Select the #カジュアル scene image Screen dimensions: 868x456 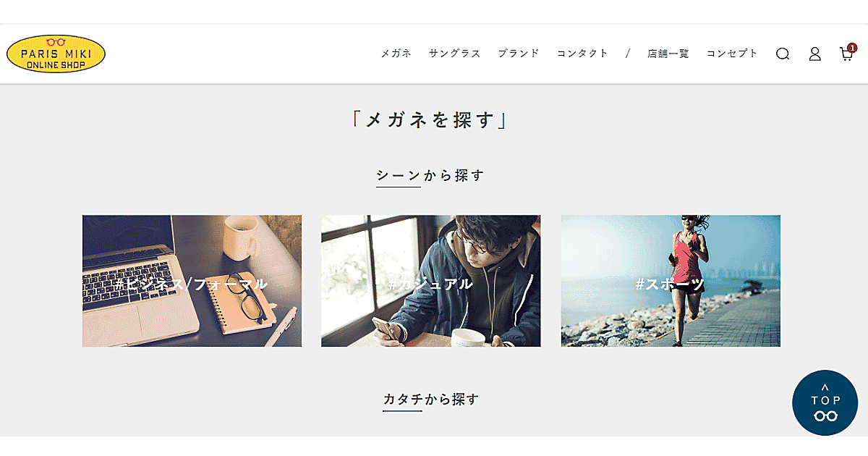click(431, 281)
